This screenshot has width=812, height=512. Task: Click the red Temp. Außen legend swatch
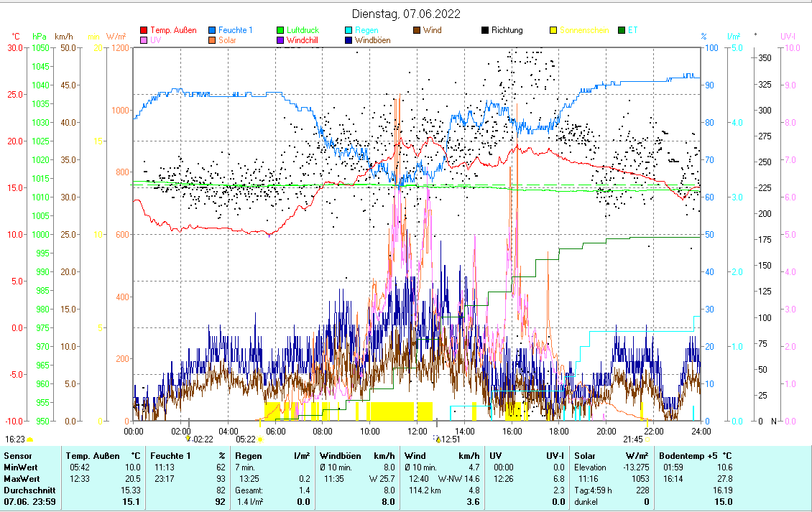(x=144, y=31)
